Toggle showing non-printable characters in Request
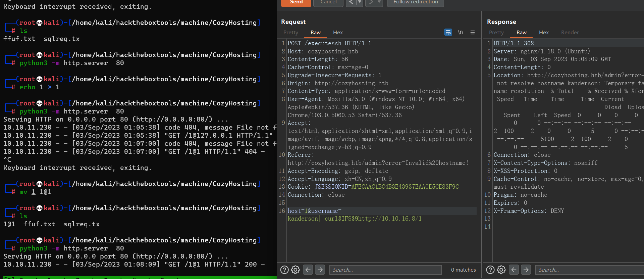 coord(461,32)
